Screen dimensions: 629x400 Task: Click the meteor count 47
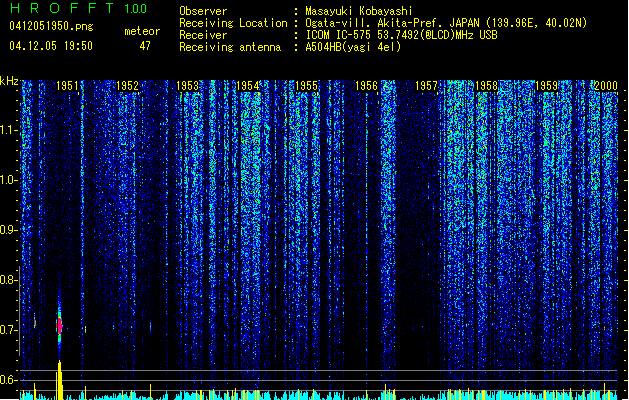(x=145, y=46)
